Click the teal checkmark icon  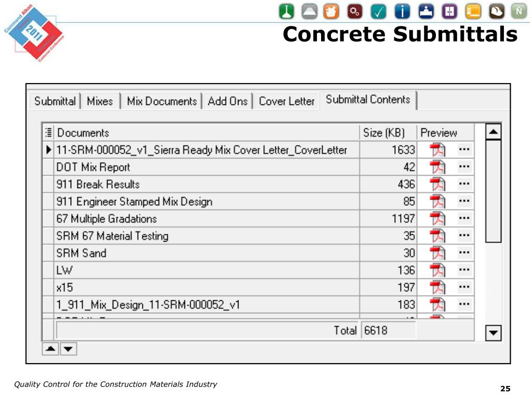tap(378, 11)
